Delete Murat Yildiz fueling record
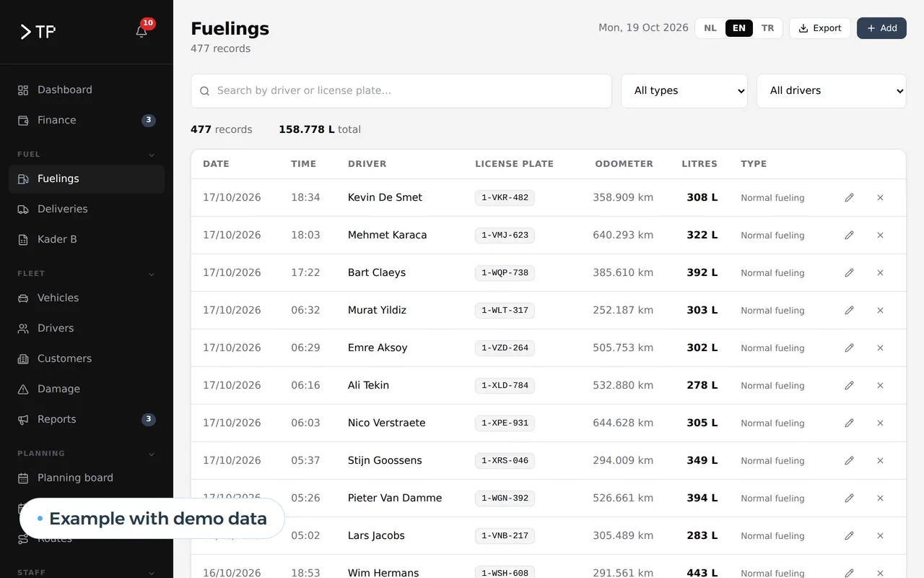Screen dimensions: 924x578 (880, 310)
